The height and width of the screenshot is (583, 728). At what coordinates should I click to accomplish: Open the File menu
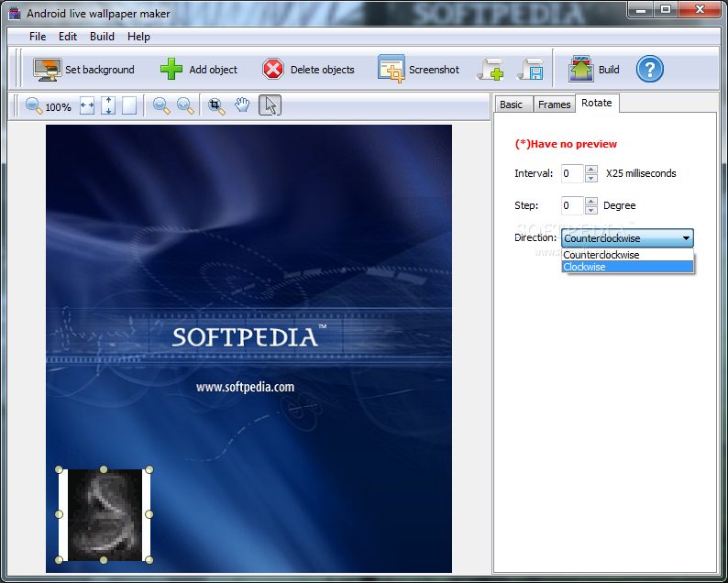point(38,36)
